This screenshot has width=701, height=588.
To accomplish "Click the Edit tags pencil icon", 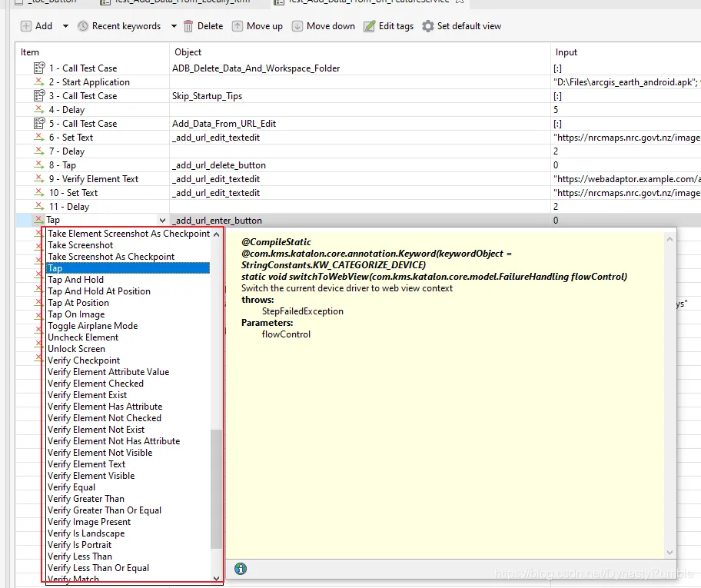I will (x=369, y=26).
